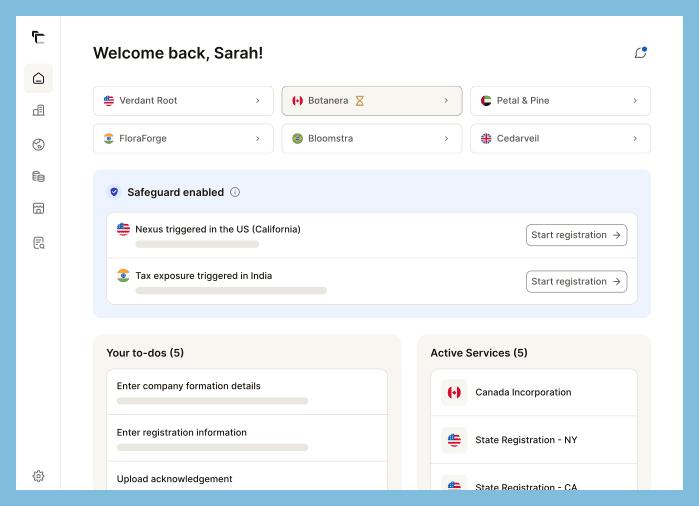
Task: Select the globe icon in the sidebar
Action: coord(38,144)
